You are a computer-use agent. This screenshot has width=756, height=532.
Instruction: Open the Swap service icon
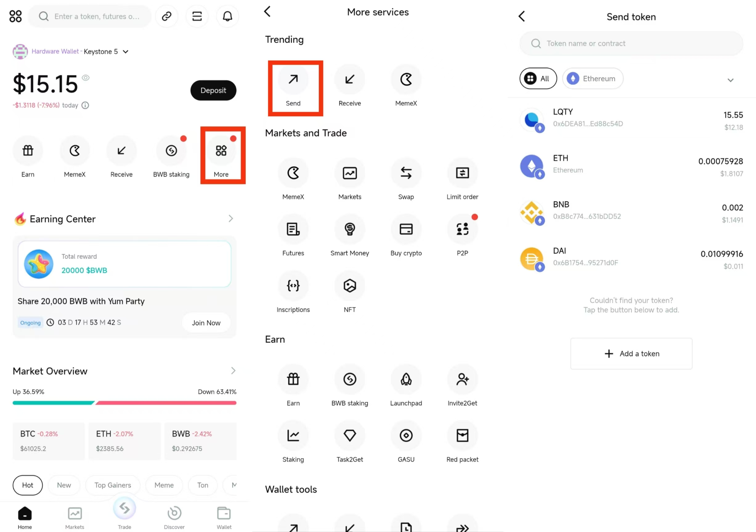[x=406, y=173]
